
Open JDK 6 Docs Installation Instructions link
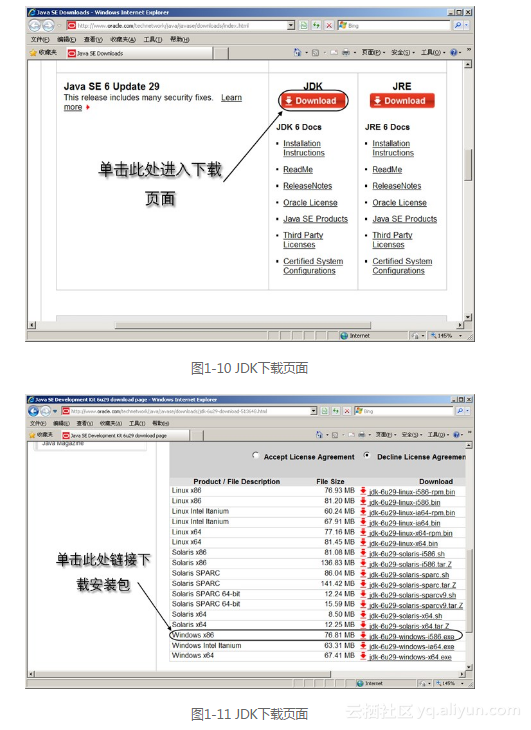pyautogui.click(x=303, y=148)
